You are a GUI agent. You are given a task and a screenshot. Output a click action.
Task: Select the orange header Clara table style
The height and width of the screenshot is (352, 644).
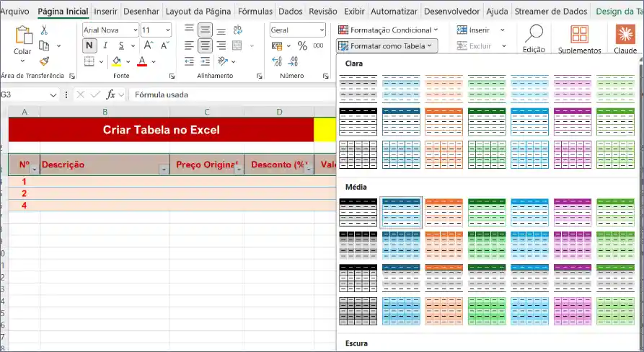(x=444, y=122)
